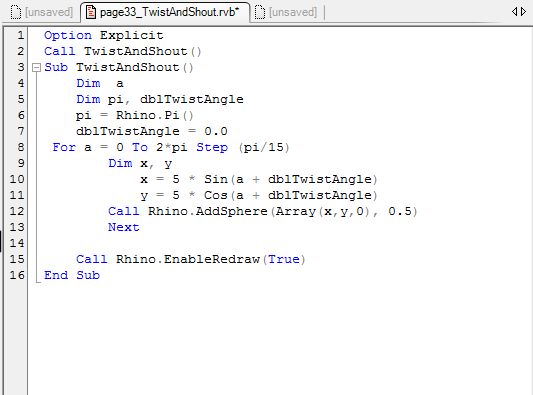Collapse the Sub TwistAndShout code block
Screen dimensions: 533x395
pos(36,68)
